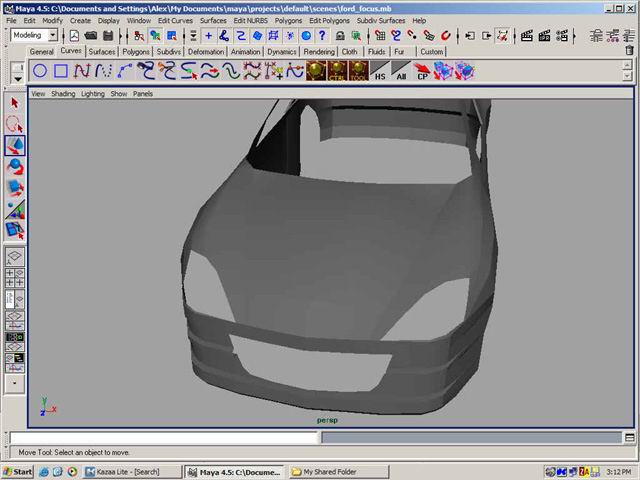
Task: Click the HS shelf button
Action: click(x=380, y=71)
